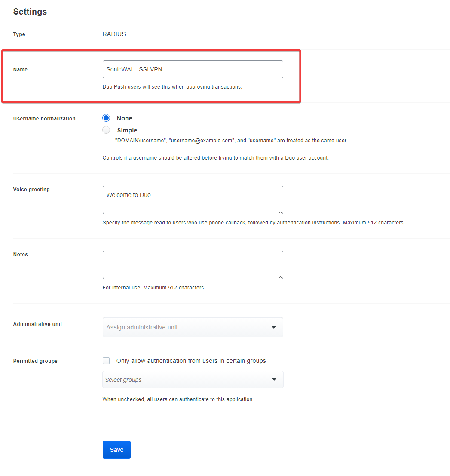Click the Save button
This screenshot has height=476, width=450.
pos(116,449)
